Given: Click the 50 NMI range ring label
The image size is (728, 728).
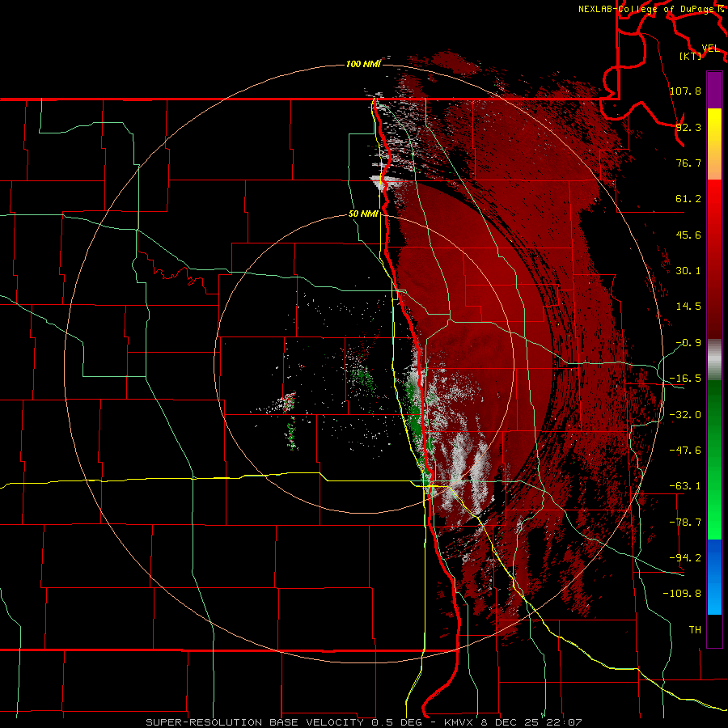Looking at the screenshot, I should [363, 214].
